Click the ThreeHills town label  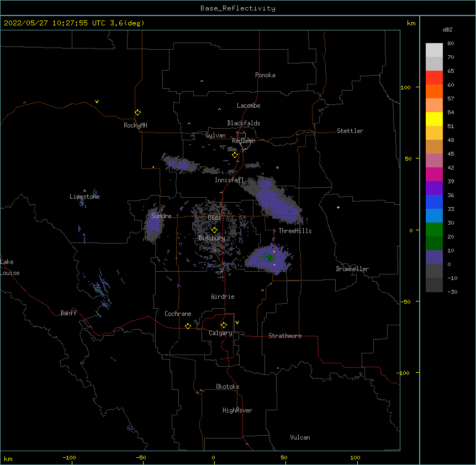pos(295,231)
